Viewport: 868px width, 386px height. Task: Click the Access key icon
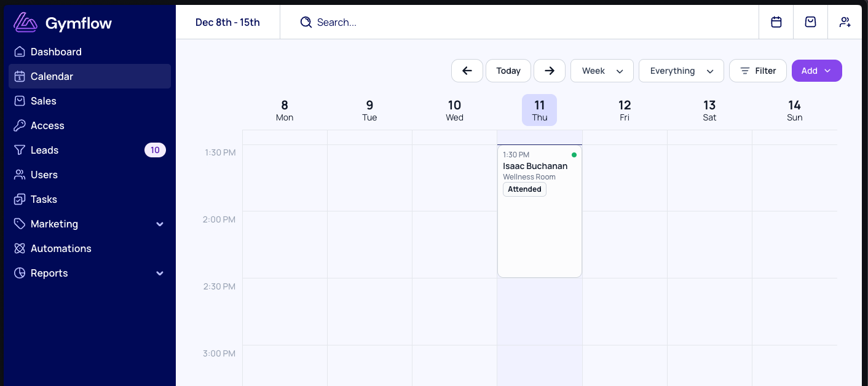(20, 125)
